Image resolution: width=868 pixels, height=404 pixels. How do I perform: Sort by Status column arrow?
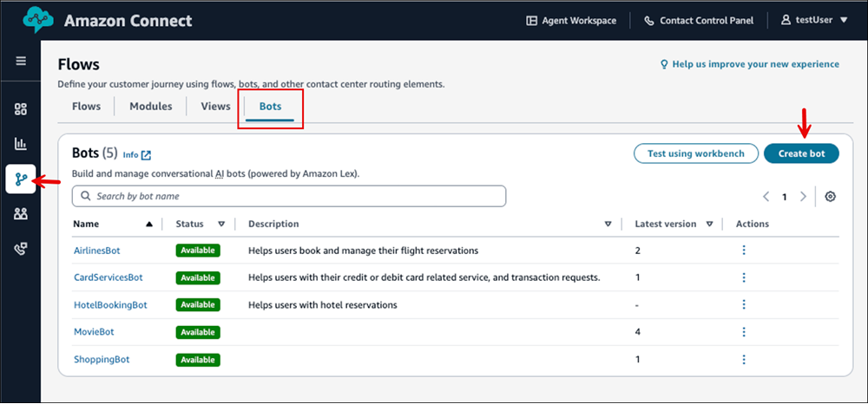coord(221,225)
